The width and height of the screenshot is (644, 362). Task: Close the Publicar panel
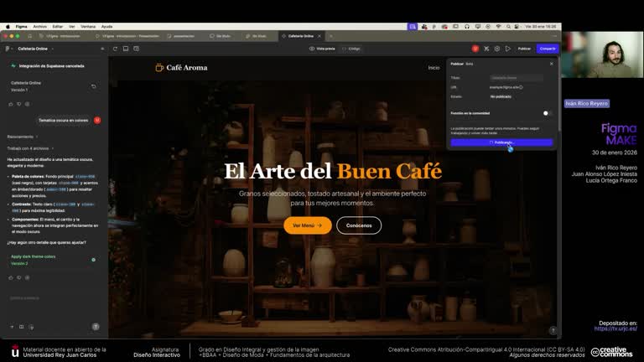[551, 64]
